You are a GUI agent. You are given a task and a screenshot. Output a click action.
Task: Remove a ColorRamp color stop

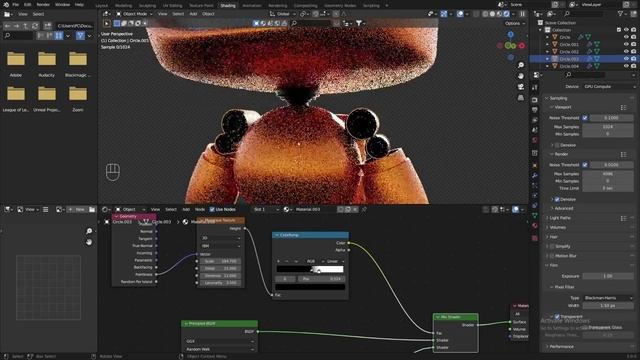287,261
